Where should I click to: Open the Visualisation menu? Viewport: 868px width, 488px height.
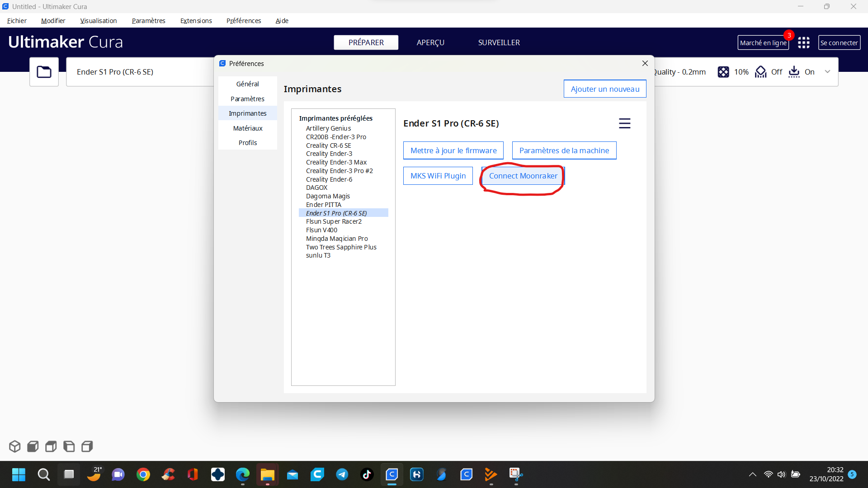pos(98,21)
